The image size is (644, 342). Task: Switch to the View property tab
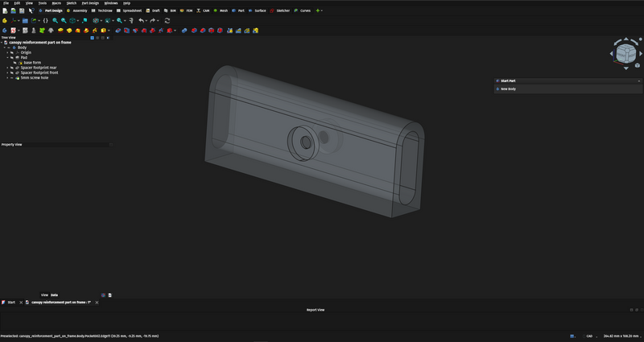[44, 295]
